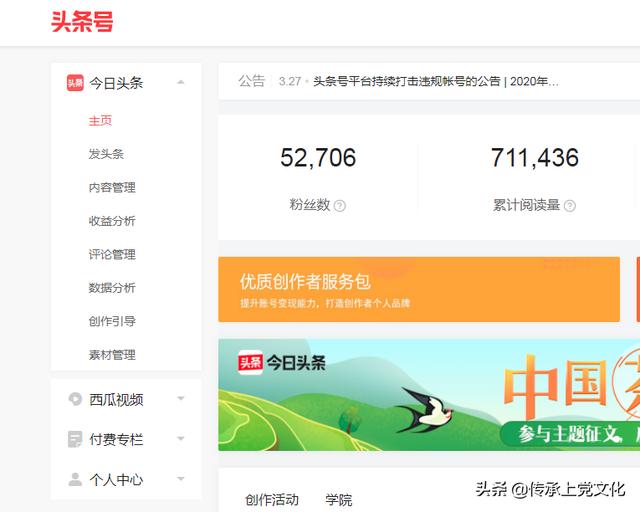The image size is (640, 512).
Task: Collapse the 今日头条 sidebar section
Action: (x=181, y=82)
